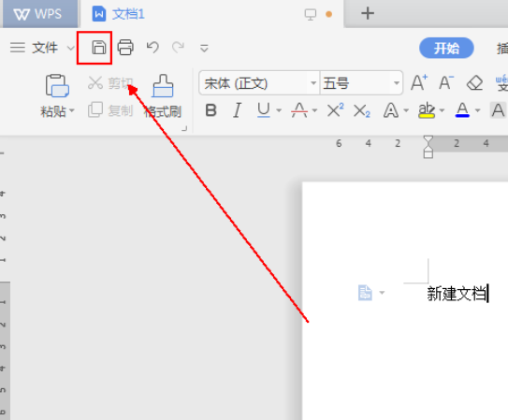Activate the 格式刷 format painter
The height and width of the screenshot is (420, 508).
pyautogui.click(x=163, y=96)
